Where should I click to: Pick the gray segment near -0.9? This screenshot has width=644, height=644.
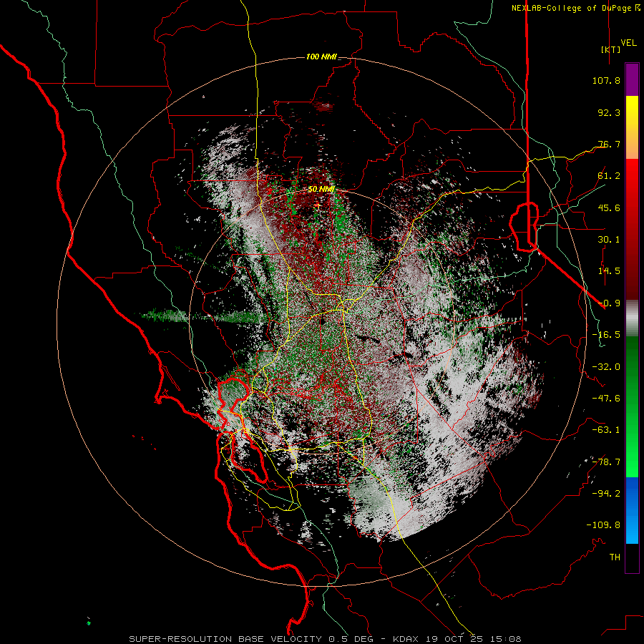click(632, 318)
